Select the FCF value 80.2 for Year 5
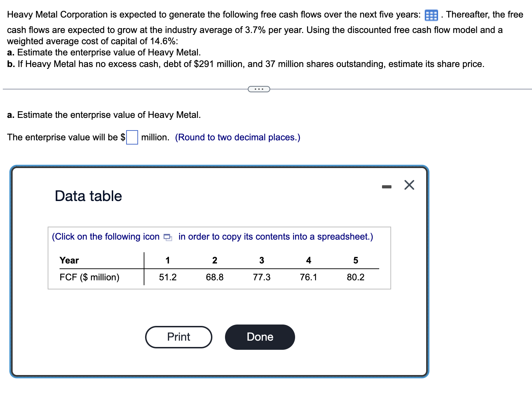The height and width of the screenshot is (401, 532). [x=355, y=277]
